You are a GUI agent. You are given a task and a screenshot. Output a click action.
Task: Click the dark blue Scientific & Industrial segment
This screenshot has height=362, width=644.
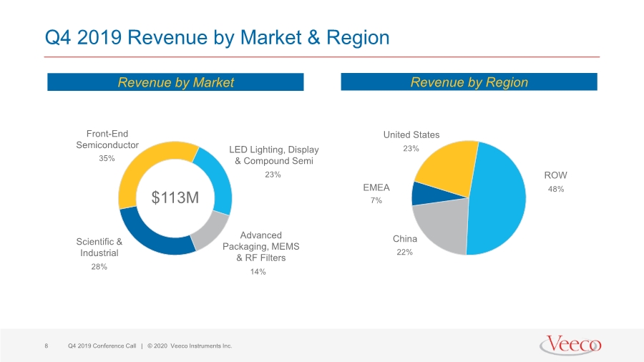(x=152, y=236)
